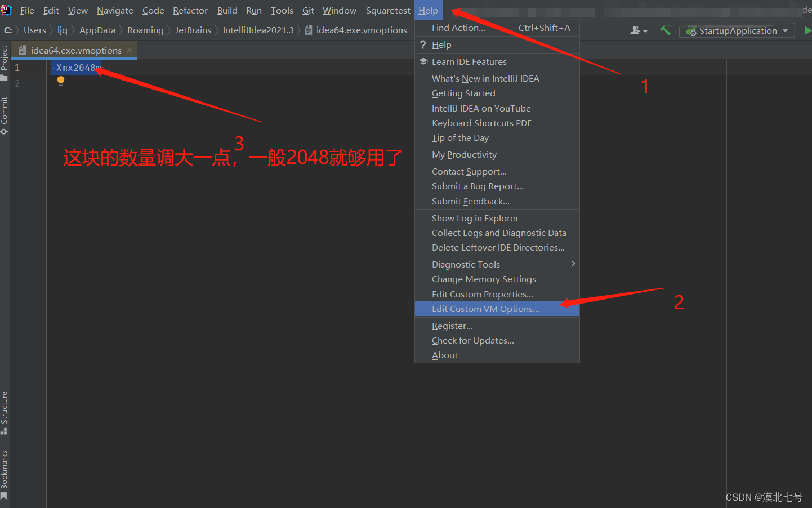Open About dialog entry

click(497, 355)
